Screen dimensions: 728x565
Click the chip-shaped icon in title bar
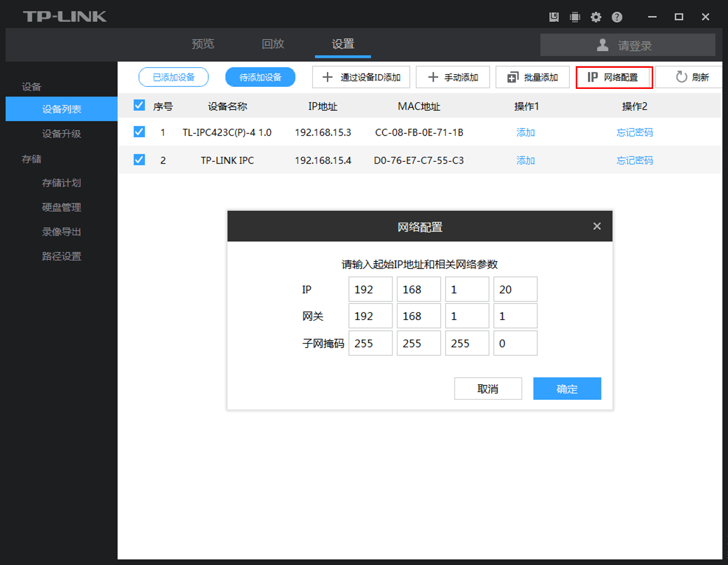click(x=575, y=17)
